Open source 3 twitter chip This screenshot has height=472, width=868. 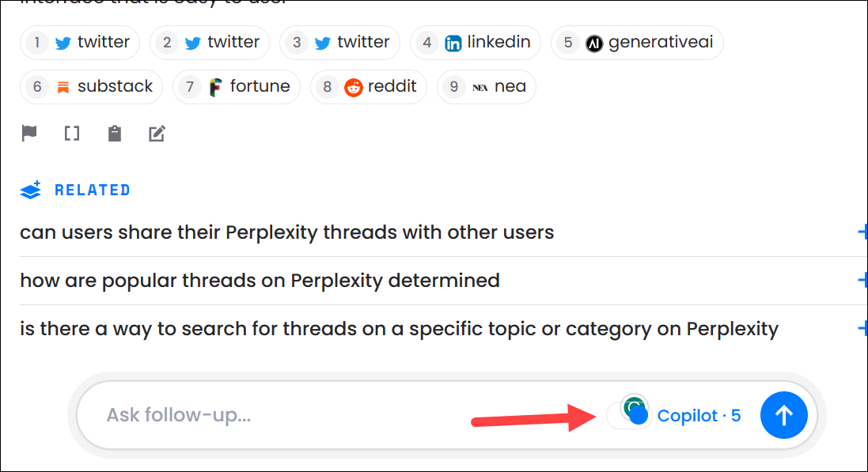click(339, 43)
